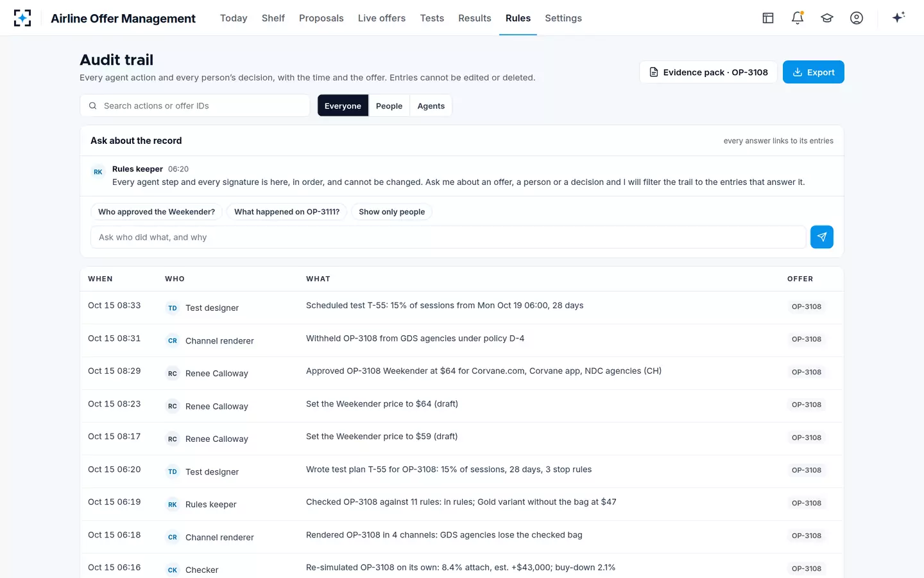Click 'Set the Weekender price to $64 (draft)'
Screen dimensions: 924x578
point(382,404)
